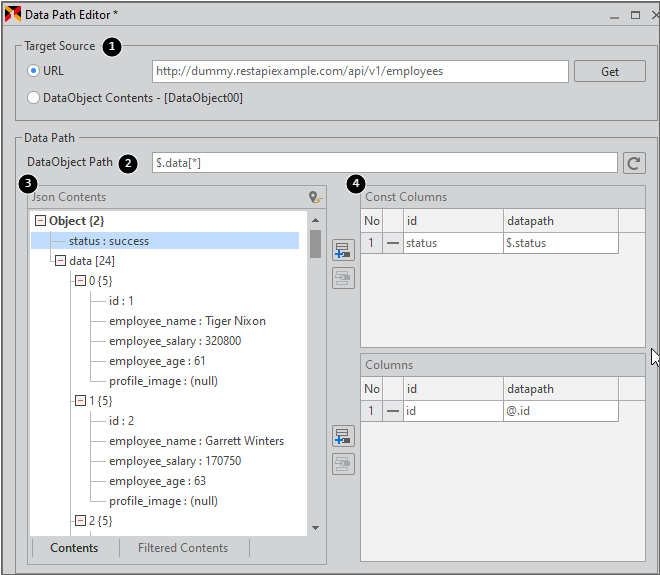Click the insert icon beside Const Columns

pyautogui.click(x=343, y=277)
